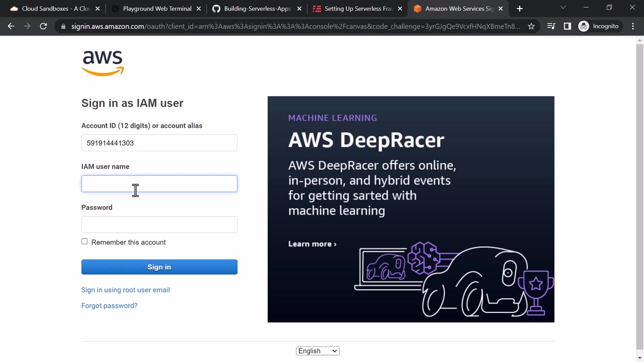This screenshot has width=644, height=362.
Task: Click the AWS DeepRacer banner headline
Action: click(366, 140)
